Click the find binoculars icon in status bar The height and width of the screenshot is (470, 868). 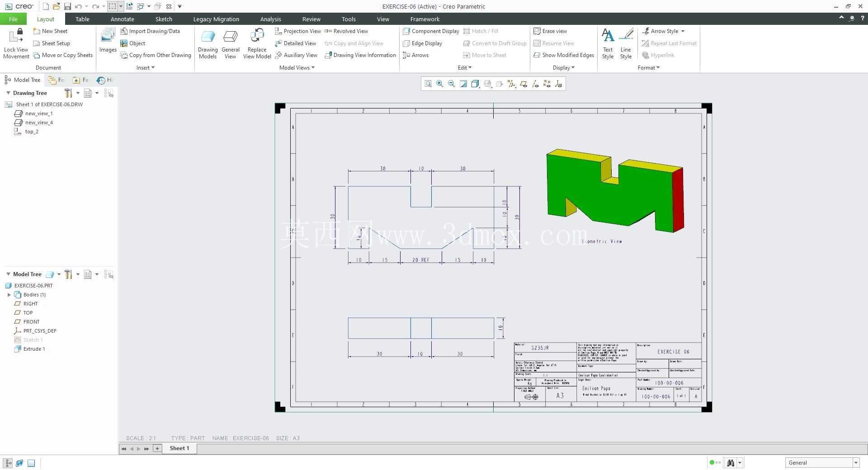(x=730, y=462)
